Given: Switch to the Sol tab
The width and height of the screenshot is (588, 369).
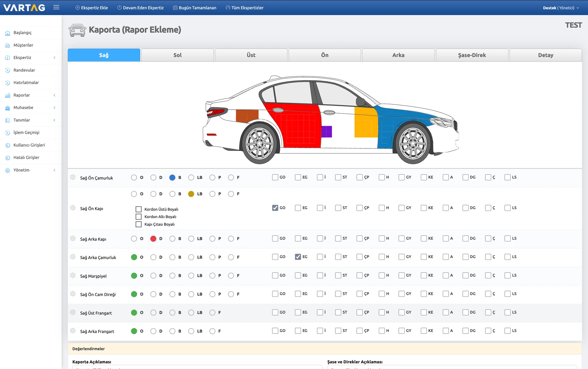Looking at the screenshot, I should pos(178,55).
